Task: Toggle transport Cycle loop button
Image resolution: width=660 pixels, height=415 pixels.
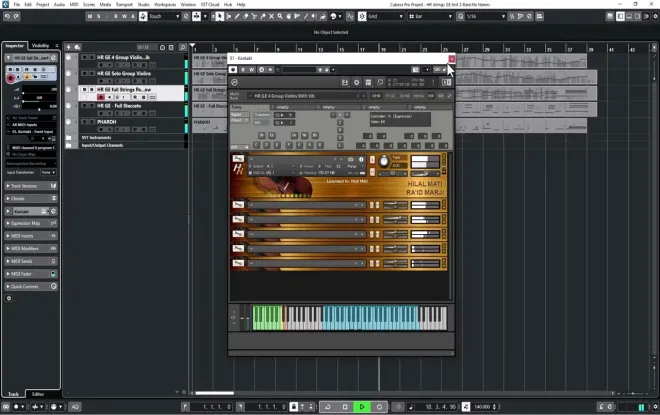Action: (x=328, y=407)
